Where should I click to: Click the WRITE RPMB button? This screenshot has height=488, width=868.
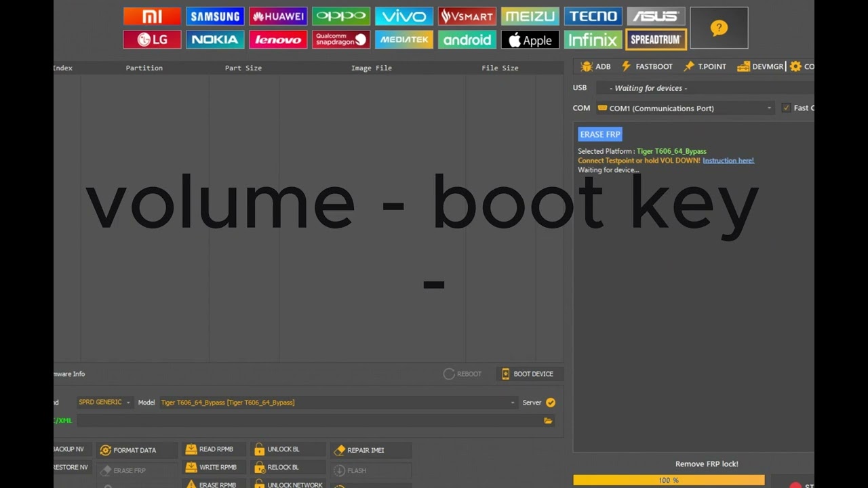[x=216, y=468]
